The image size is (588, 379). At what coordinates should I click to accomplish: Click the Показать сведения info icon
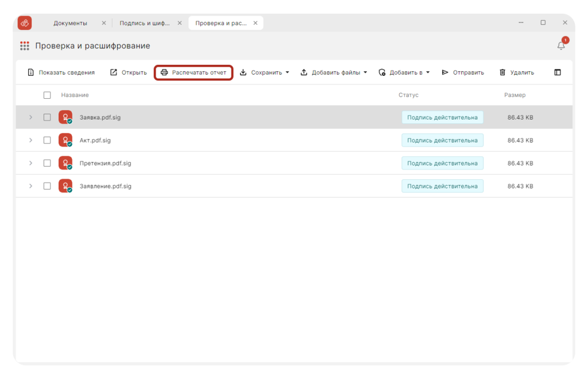(x=31, y=72)
